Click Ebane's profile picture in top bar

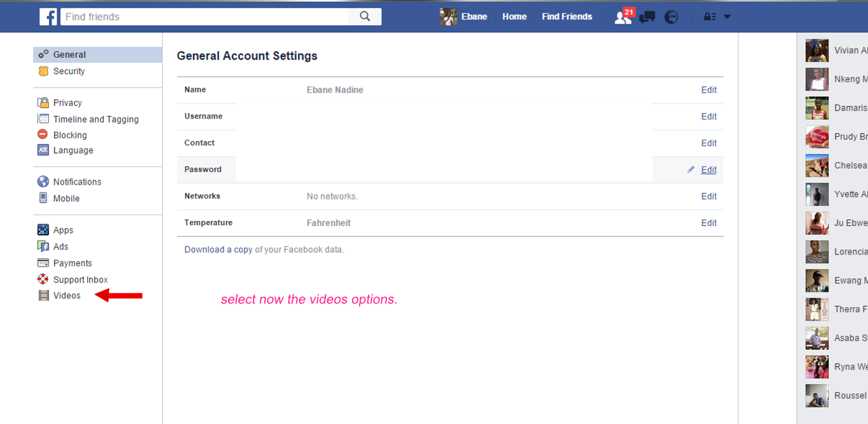pos(449,17)
